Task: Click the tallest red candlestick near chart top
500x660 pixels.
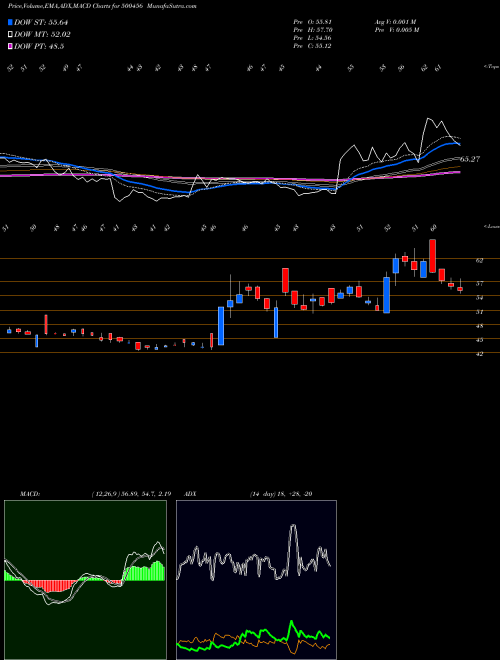Action: (432, 256)
